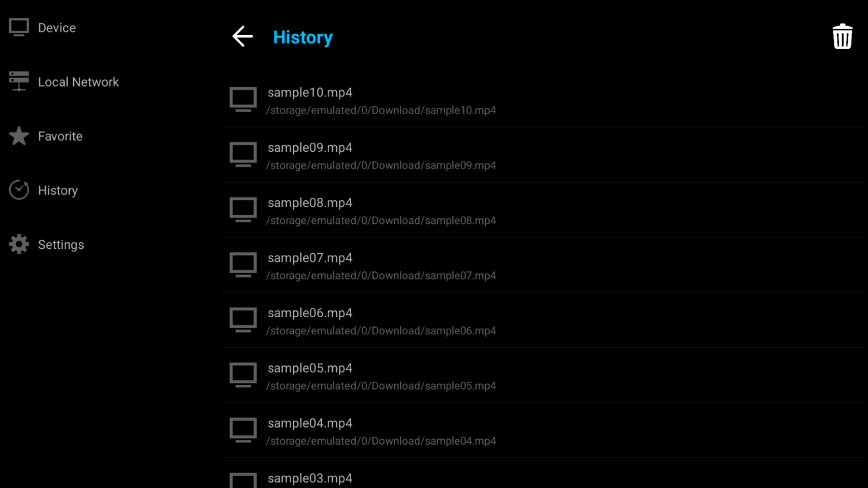Click the trash can icon to clear history
The width and height of the screenshot is (868, 488).
[x=842, y=37]
